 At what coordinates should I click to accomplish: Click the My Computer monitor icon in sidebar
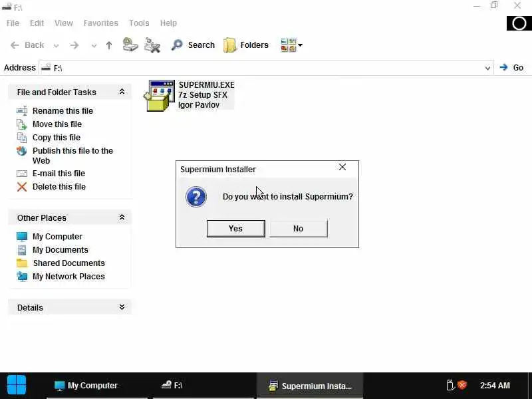22,237
